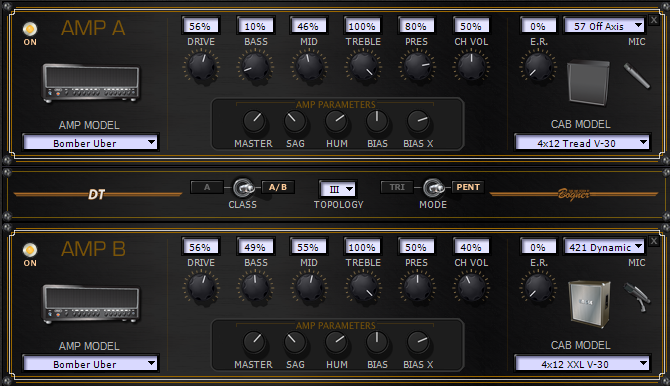Open the Amp A cab model dropdown
The height and width of the screenshot is (386, 670).
point(582,142)
